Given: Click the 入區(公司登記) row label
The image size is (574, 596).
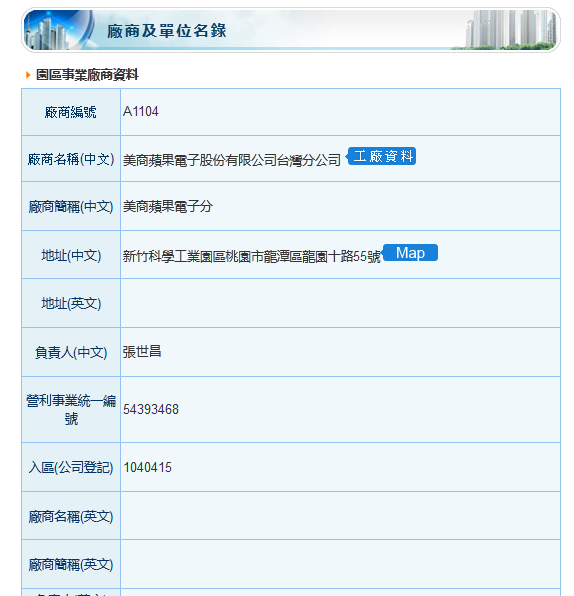Looking at the screenshot, I should [71, 467].
